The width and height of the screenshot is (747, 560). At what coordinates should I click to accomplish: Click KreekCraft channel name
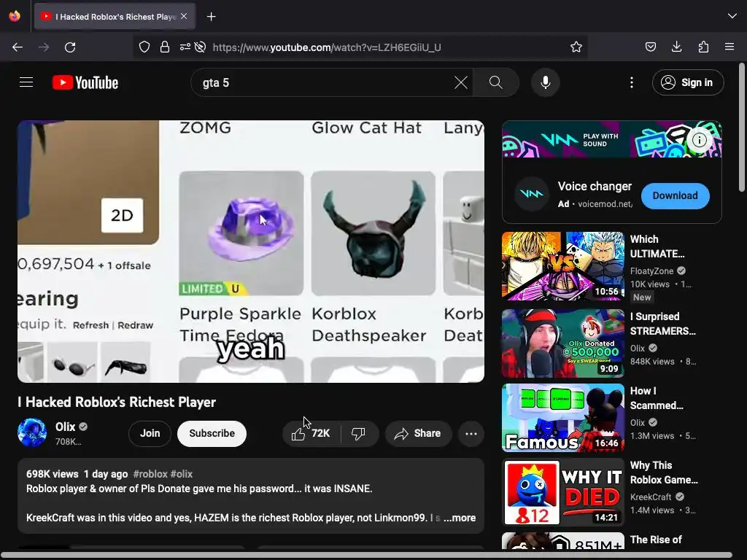click(x=651, y=497)
